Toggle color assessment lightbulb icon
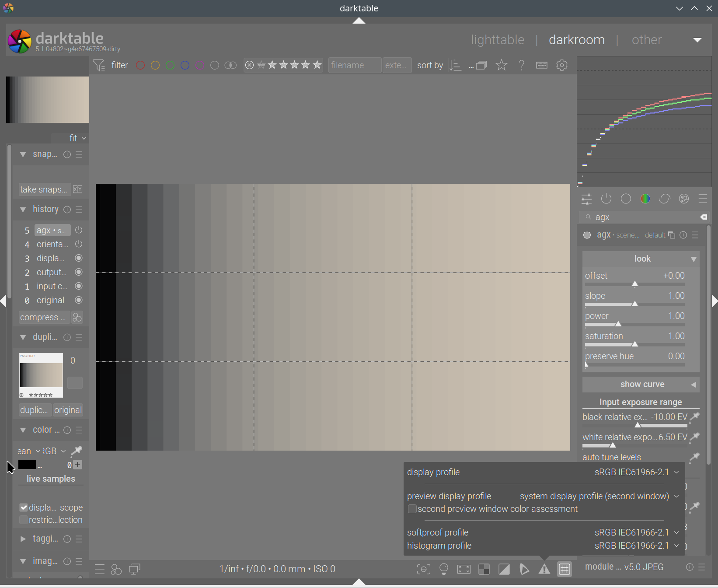The width and height of the screenshot is (718, 588). click(444, 569)
